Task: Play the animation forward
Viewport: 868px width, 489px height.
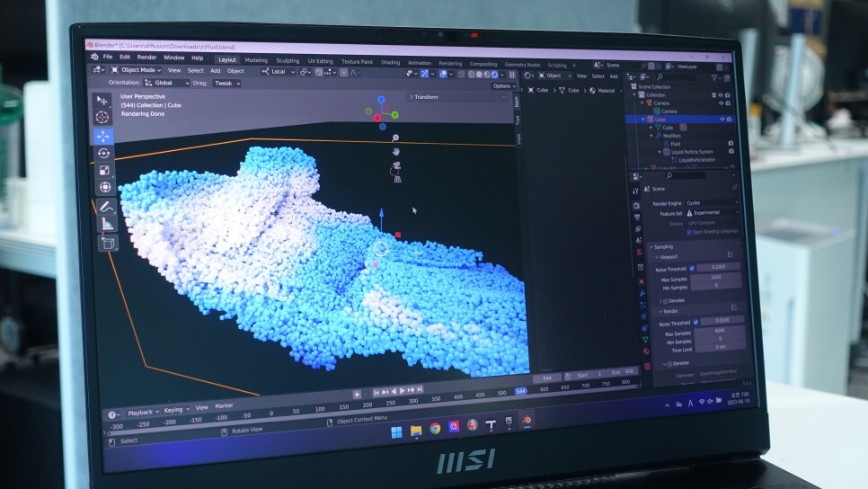Action: coord(403,391)
